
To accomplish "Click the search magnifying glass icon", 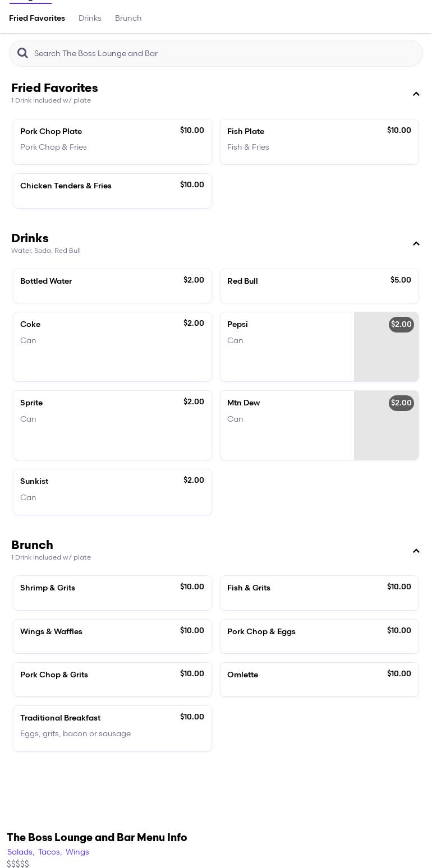I will tap(22, 53).
